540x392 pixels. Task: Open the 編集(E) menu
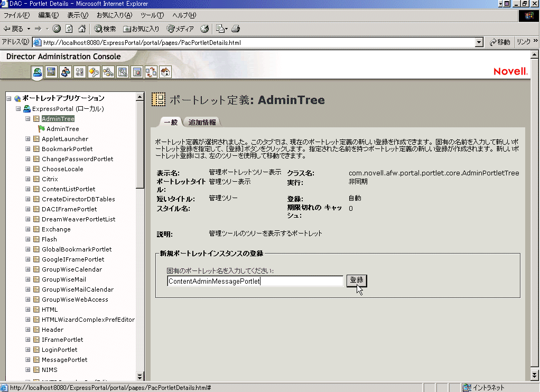coord(49,15)
